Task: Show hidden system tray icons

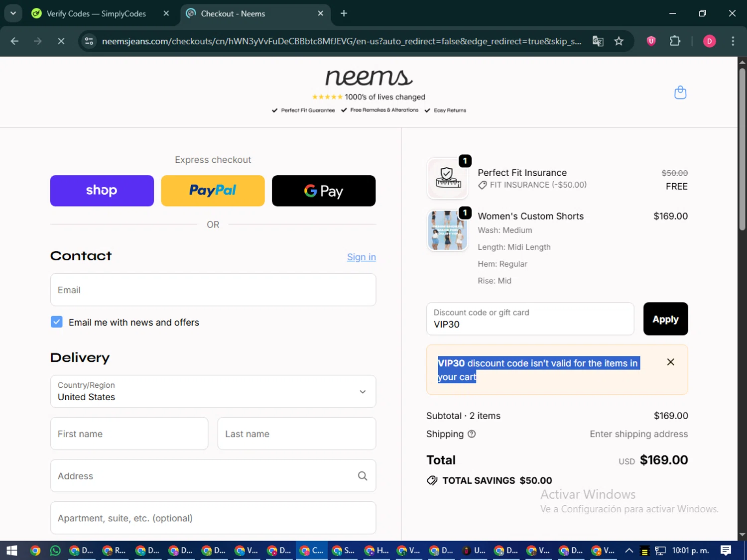Action: point(629,551)
